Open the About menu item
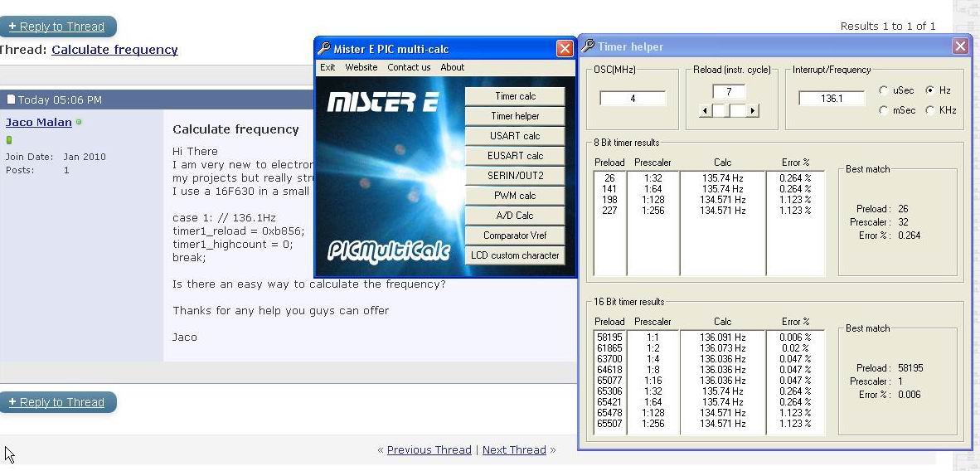The image size is (980, 471). click(x=453, y=67)
